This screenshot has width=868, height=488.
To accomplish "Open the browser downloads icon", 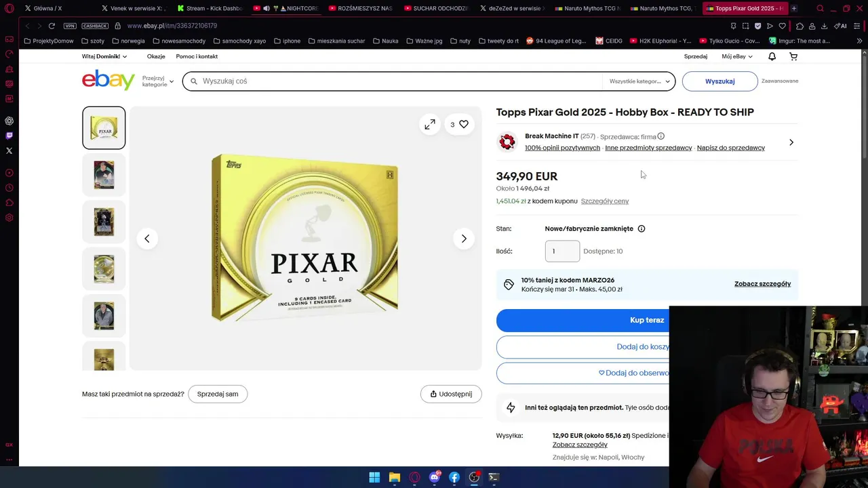I will (824, 26).
